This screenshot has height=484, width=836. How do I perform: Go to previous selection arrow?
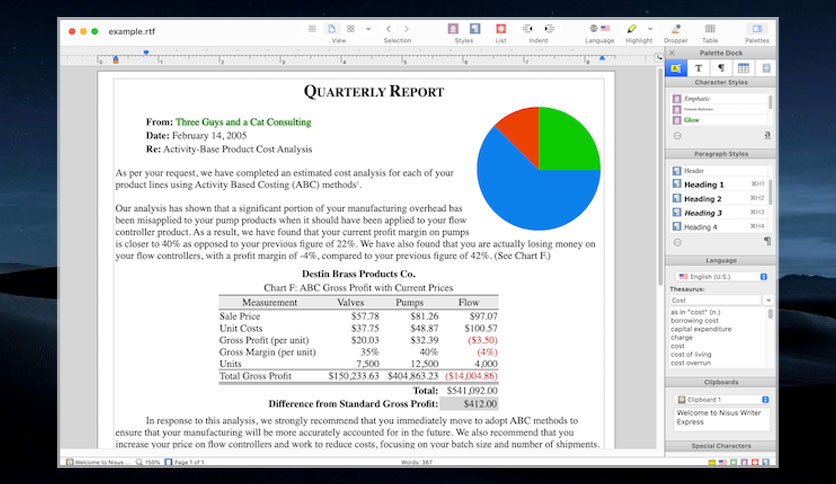[388, 29]
